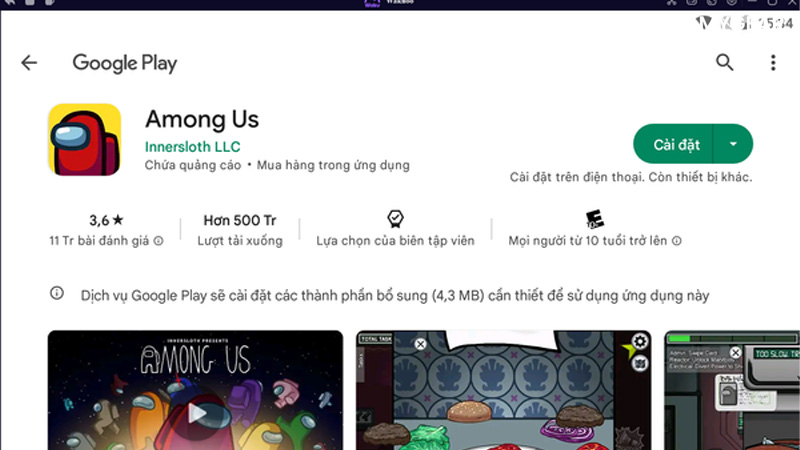Open the burger task gameplay screenshot

coord(504,390)
